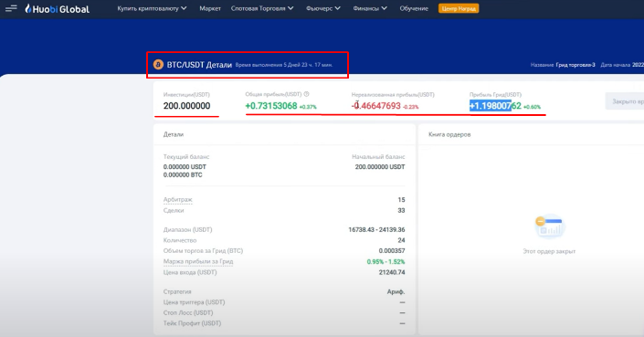644x337 pixels.
Task: Click the range value 16738.43 - 24139.36
Action: [x=376, y=229]
